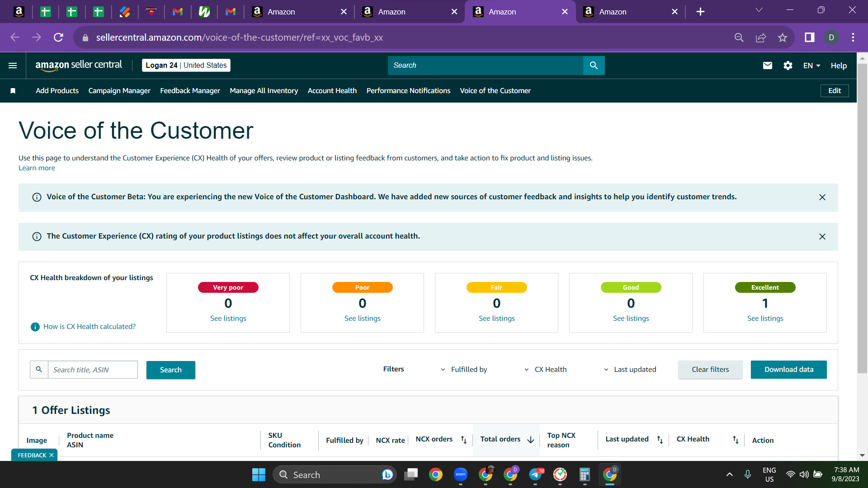Screen dimensions: 868x488
Task: Open the browser tab search chevron
Action: click(x=759, y=10)
